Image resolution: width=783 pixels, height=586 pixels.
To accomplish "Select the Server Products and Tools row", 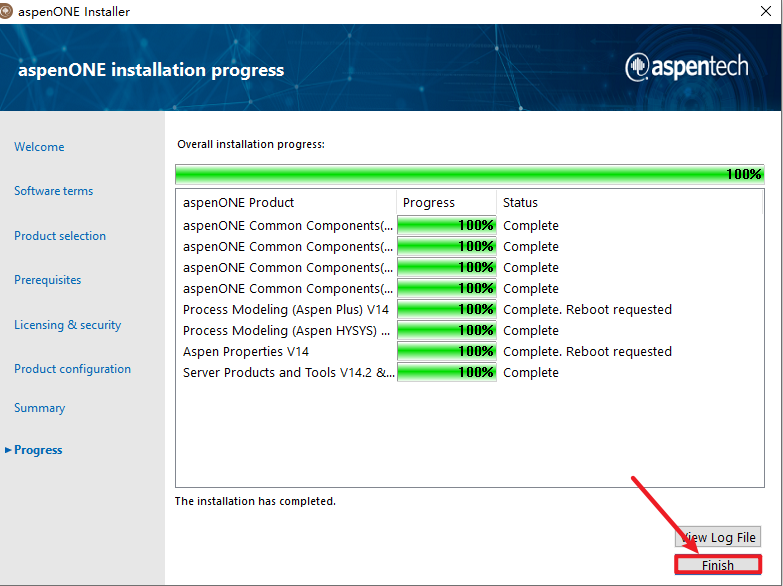I will click(286, 372).
